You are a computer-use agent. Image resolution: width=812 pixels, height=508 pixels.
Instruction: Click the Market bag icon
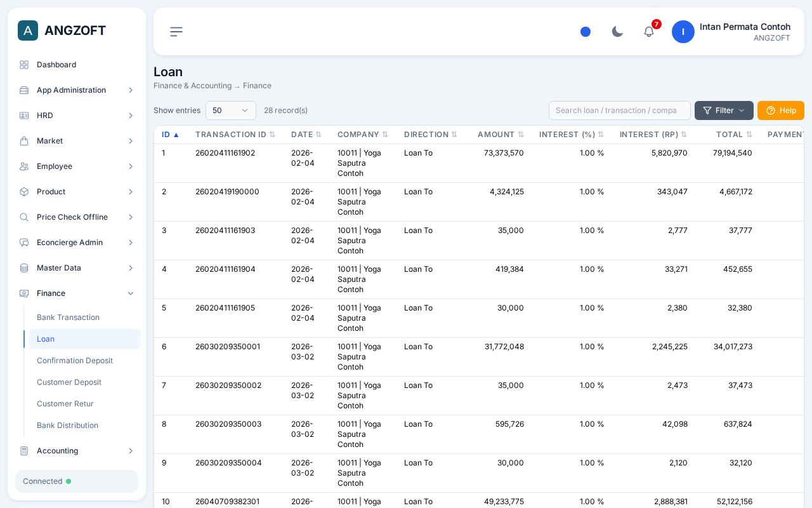(x=24, y=141)
